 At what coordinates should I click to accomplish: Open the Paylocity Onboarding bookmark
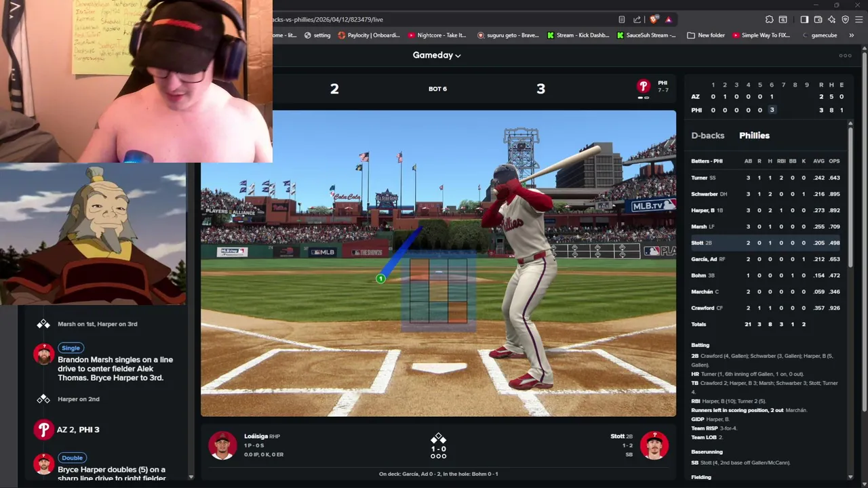point(369,35)
